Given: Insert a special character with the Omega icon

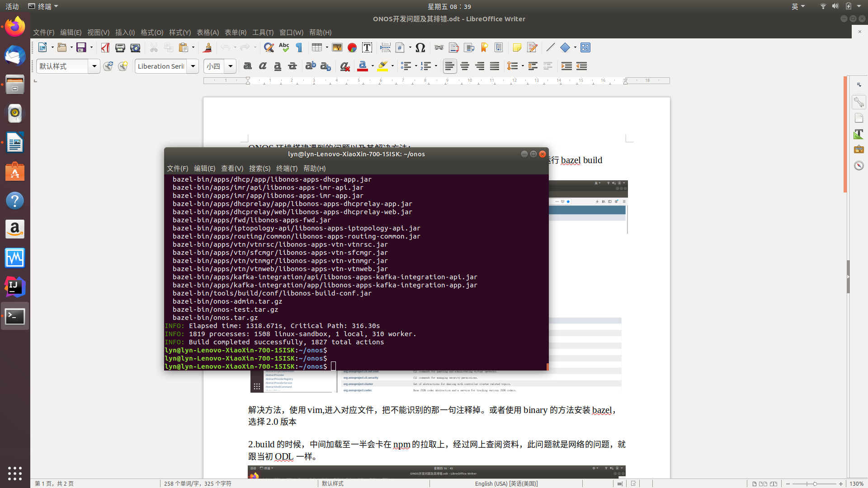Looking at the screenshot, I should 420,47.
